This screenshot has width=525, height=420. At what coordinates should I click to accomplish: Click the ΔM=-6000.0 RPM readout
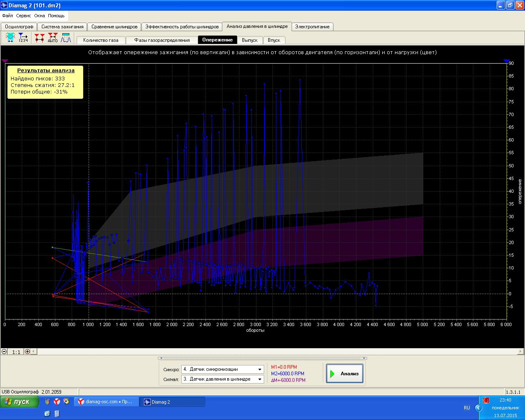[x=288, y=380]
